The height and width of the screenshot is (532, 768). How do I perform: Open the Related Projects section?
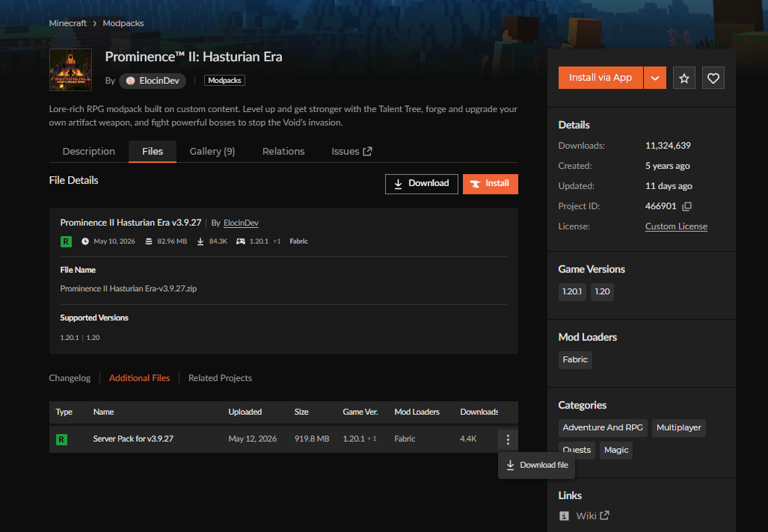[220, 378]
